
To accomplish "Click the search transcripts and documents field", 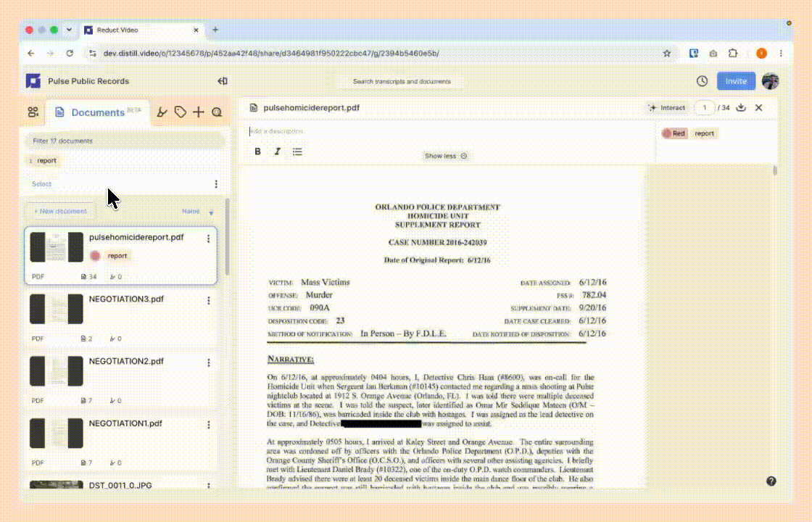I will (x=402, y=81).
